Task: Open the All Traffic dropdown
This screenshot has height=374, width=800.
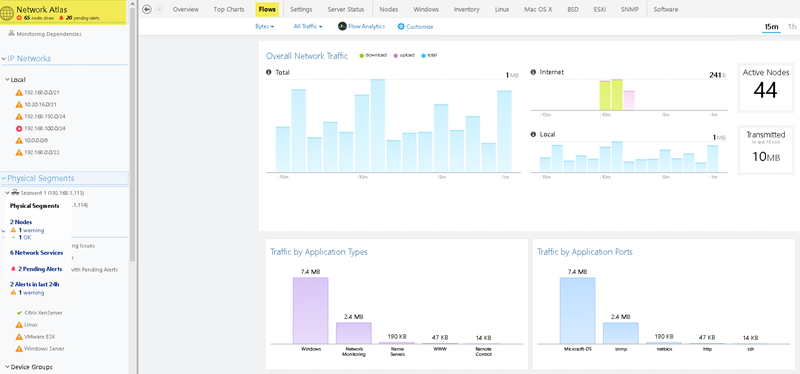Action: click(x=308, y=27)
